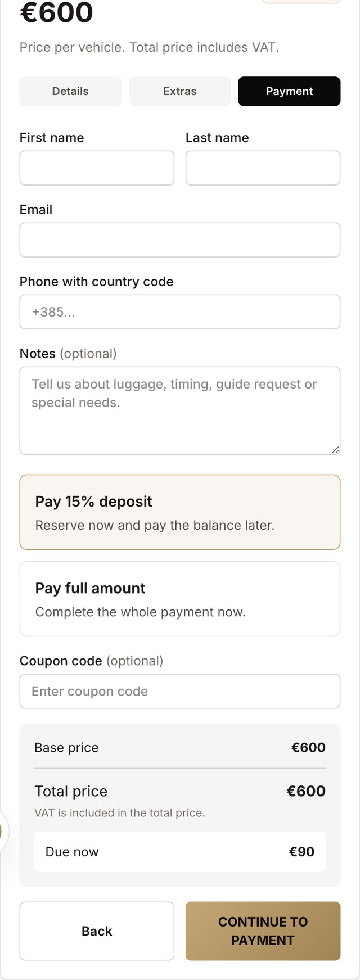Click Continue to Payment
The height and width of the screenshot is (980, 360).
coord(263,931)
